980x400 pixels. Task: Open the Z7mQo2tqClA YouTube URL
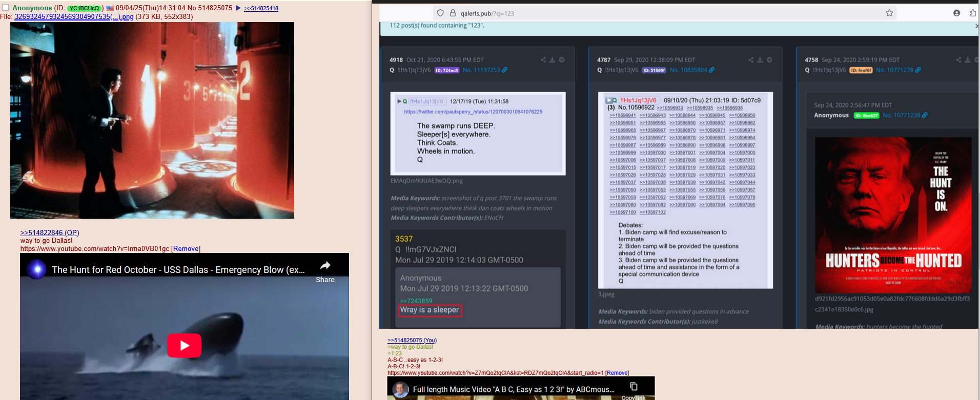pos(496,373)
